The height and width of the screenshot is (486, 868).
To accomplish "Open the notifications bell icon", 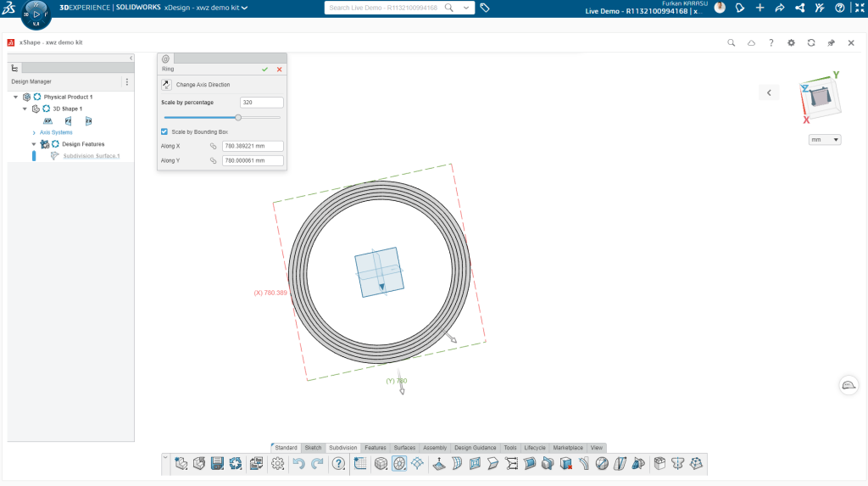I will click(739, 8).
